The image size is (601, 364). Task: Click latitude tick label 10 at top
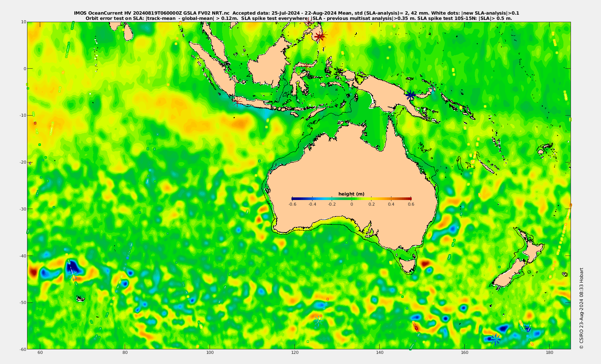click(x=24, y=22)
